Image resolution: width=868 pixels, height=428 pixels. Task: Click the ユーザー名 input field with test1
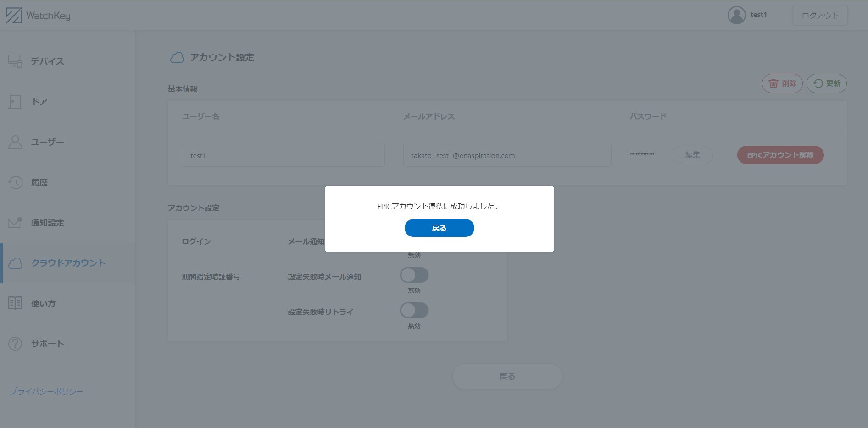[x=284, y=155]
